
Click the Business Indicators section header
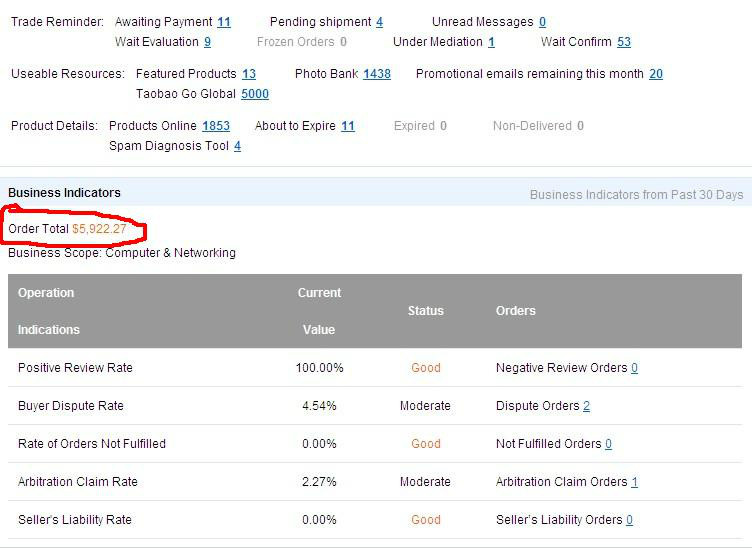[x=64, y=193]
